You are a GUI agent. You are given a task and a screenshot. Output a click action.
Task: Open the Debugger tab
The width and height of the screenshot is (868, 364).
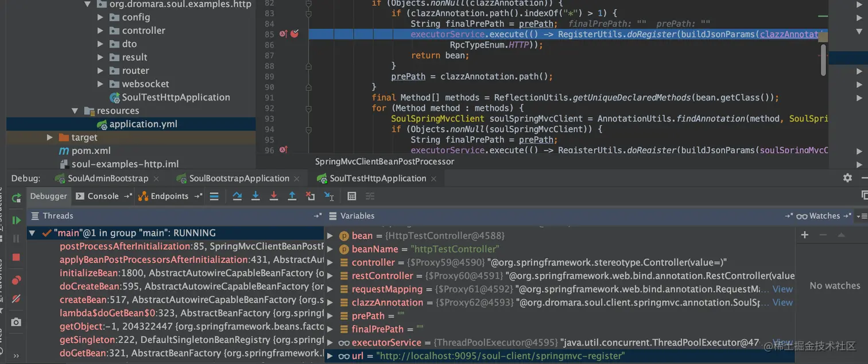tap(48, 196)
